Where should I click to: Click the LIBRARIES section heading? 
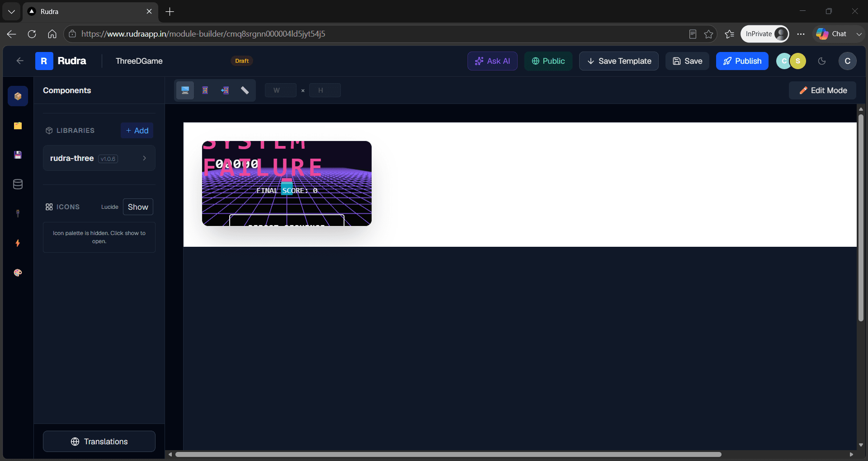pyautogui.click(x=75, y=131)
